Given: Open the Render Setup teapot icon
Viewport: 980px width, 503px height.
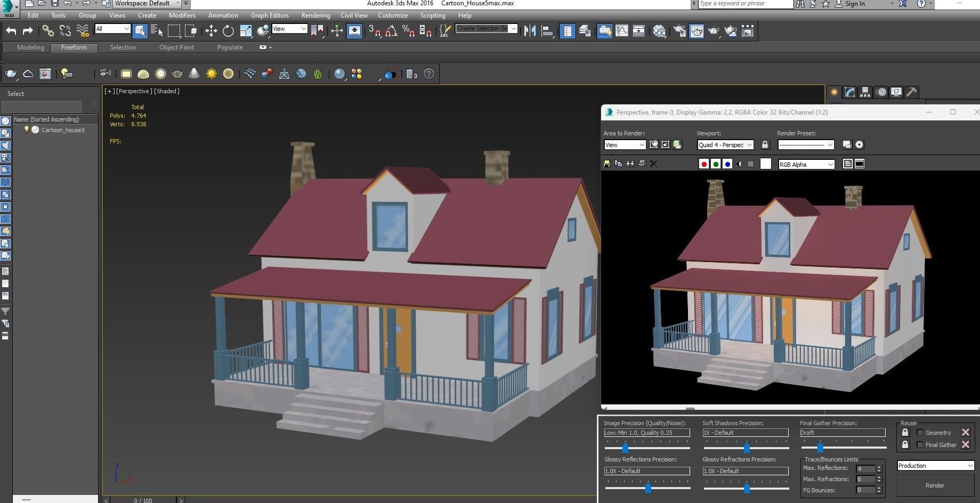Looking at the screenshot, I should point(679,31).
